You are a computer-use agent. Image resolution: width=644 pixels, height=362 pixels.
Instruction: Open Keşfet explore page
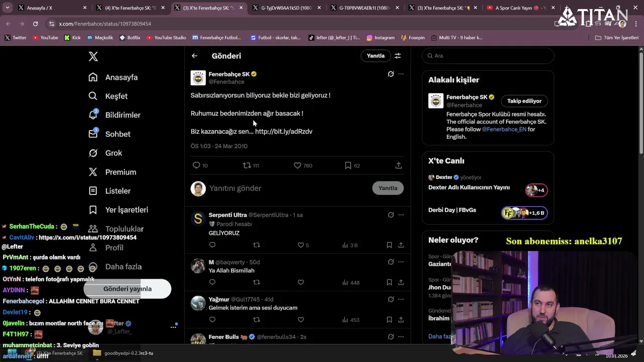pyautogui.click(x=108, y=96)
